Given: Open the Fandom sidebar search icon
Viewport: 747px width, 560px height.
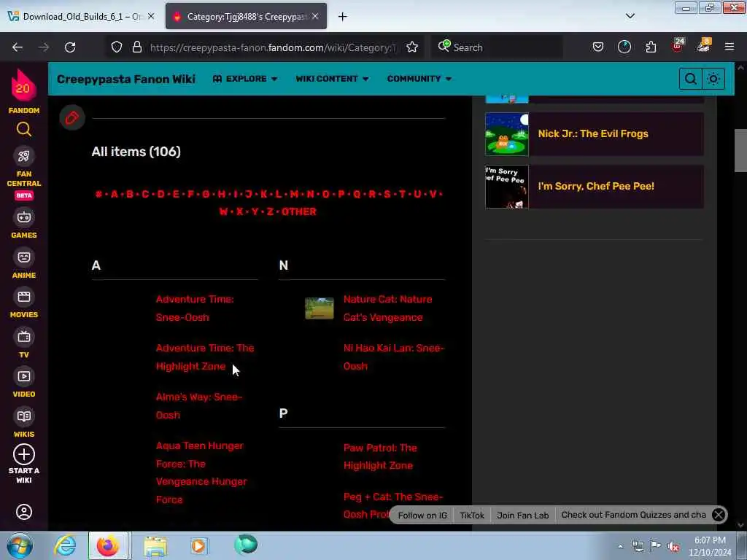Looking at the screenshot, I should 24,129.
